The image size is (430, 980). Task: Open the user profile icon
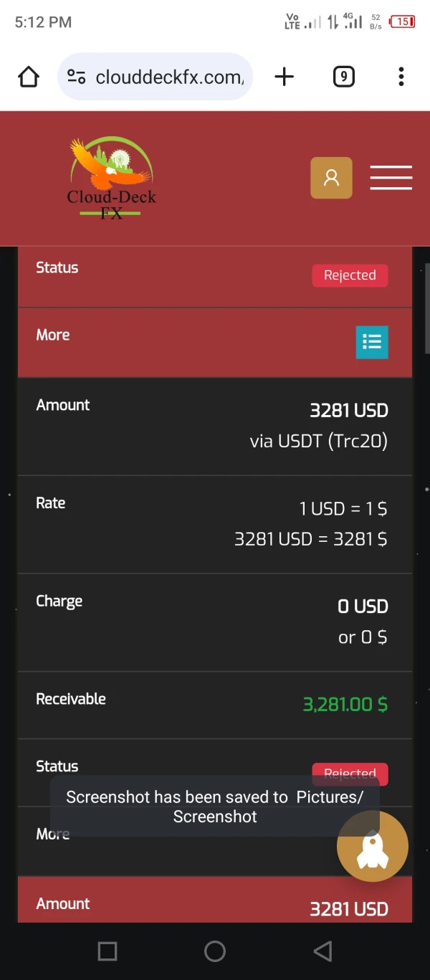[x=331, y=178]
